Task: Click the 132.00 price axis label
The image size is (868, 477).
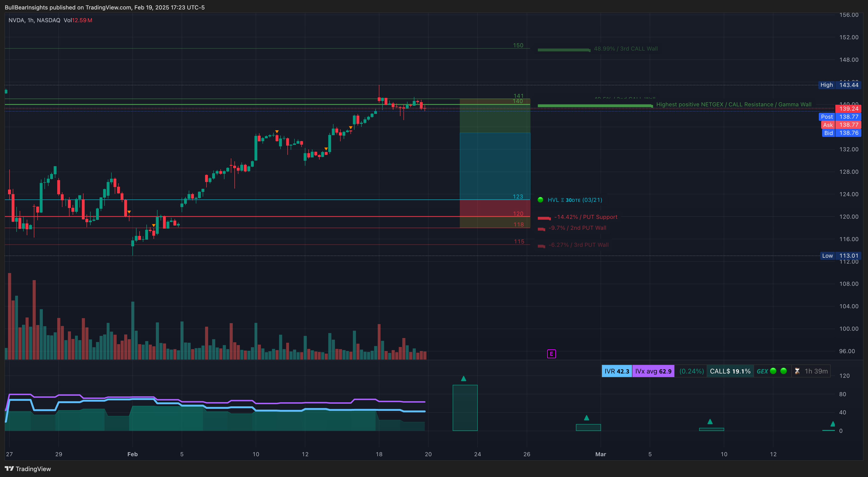Action: pyautogui.click(x=849, y=149)
